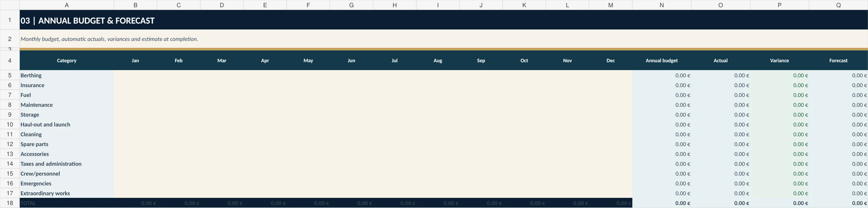
Task: Click the Variance total in row 18
Action: pos(779,203)
